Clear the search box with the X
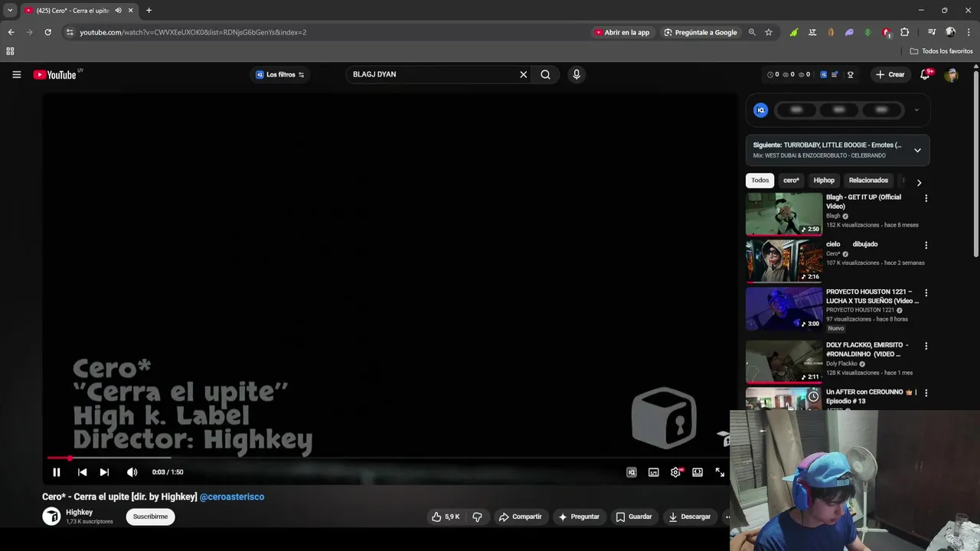 pos(524,74)
